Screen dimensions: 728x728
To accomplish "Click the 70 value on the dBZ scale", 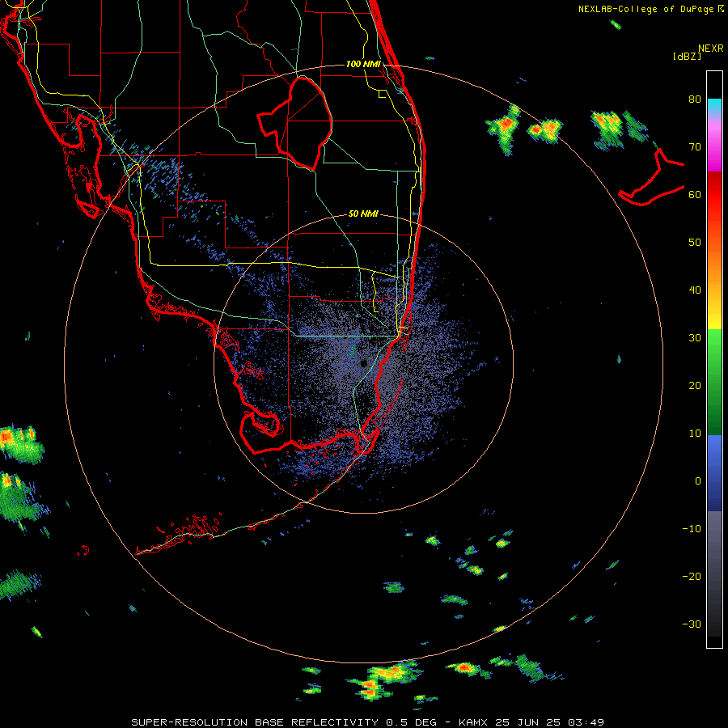I will (x=695, y=147).
